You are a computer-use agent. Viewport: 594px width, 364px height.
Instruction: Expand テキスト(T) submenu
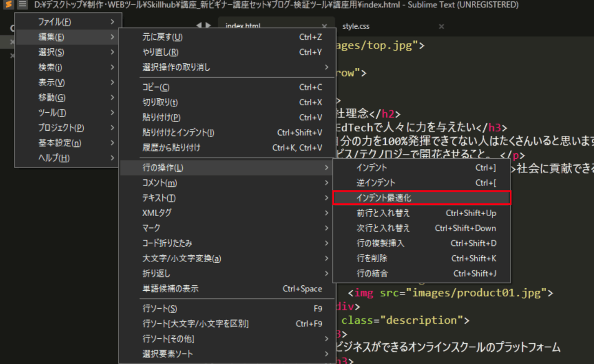pyautogui.click(x=226, y=198)
